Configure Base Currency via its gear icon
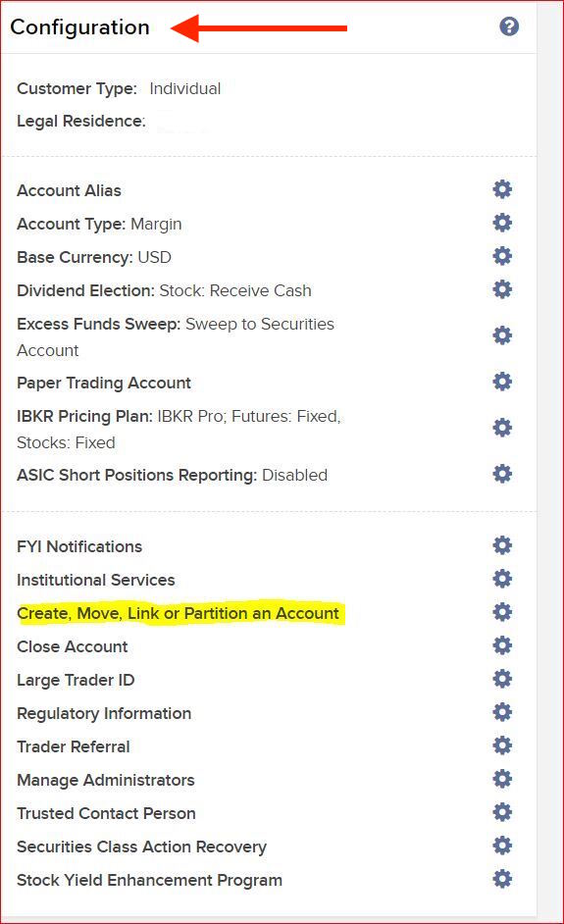Image resolution: width=564 pixels, height=924 pixels. [502, 256]
